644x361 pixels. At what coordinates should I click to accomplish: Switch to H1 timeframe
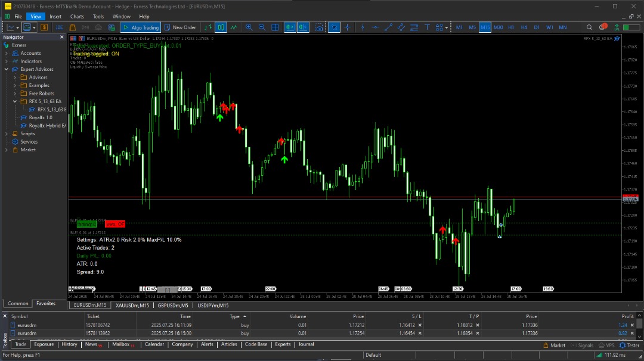pos(511,27)
